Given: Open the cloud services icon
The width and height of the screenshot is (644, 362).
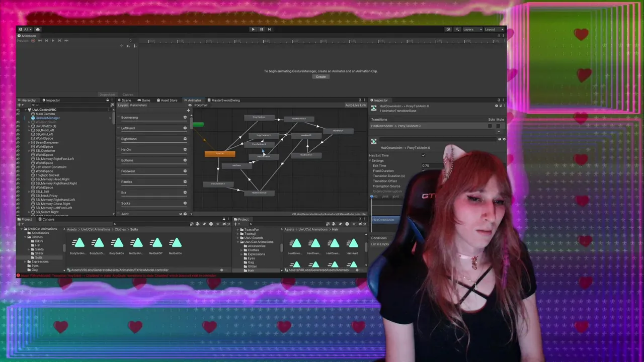Looking at the screenshot, I should [x=38, y=29].
